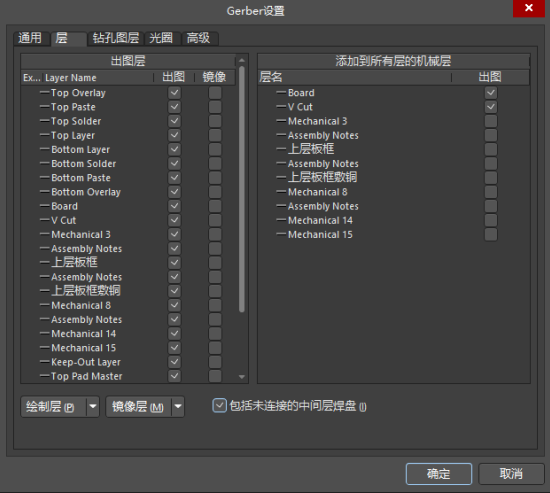Select Keep-Out Layer row
This screenshot has height=493, width=550.
[x=128, y=362]
